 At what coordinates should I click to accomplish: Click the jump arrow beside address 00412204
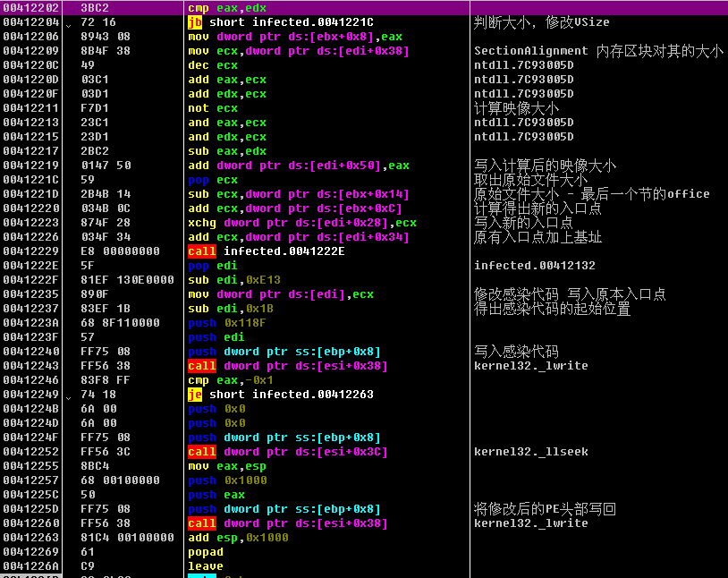pos(70,23)
